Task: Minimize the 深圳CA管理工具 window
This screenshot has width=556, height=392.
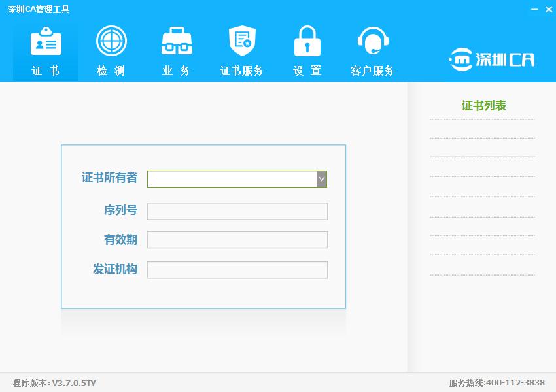Action: (536, 9)
